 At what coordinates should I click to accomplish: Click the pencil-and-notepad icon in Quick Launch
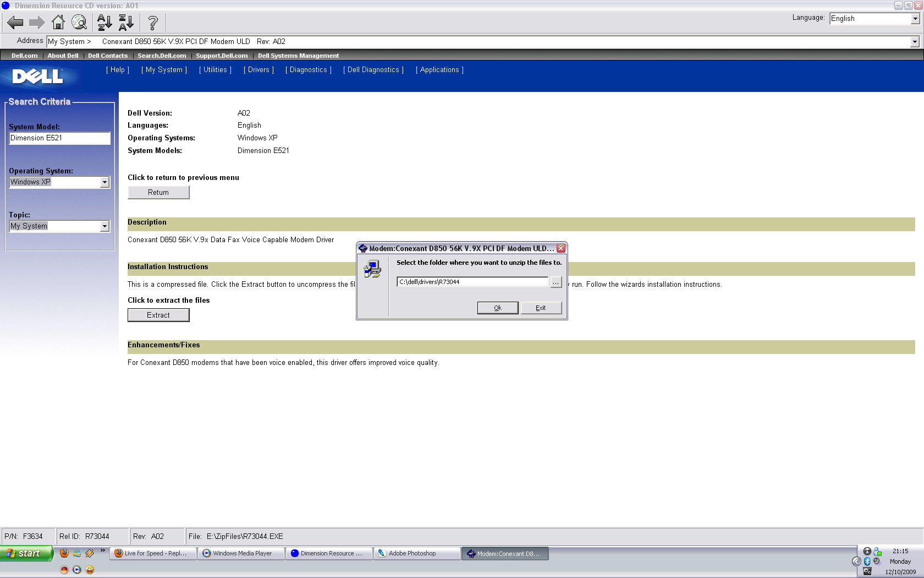pyautogui.click(x=90, y=553)
